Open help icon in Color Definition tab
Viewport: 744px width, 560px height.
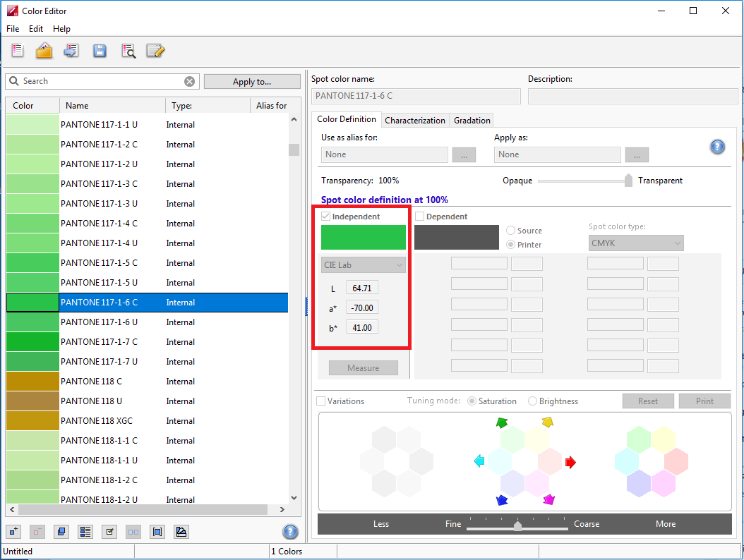click(x=717, y=147)
